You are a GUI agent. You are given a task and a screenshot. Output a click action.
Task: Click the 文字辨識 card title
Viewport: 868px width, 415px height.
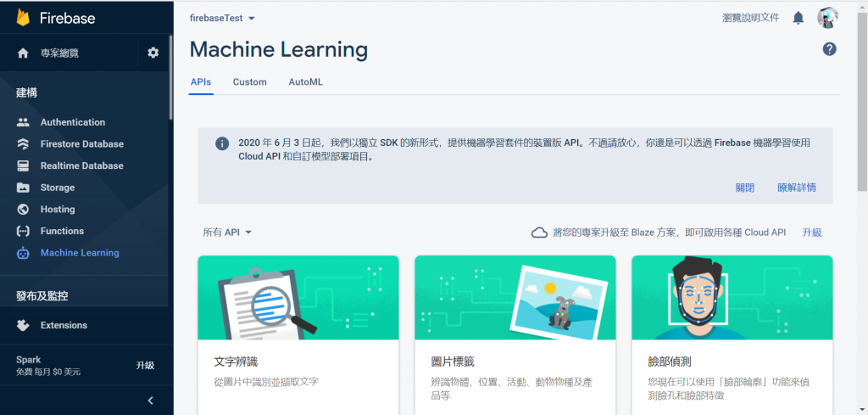[x=236, y=362]
